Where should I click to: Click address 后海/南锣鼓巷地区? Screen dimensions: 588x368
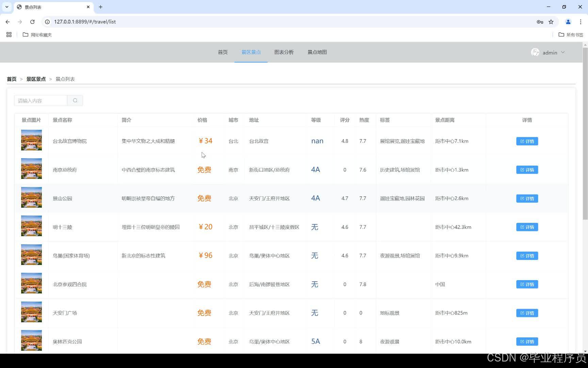pos(269,284)
